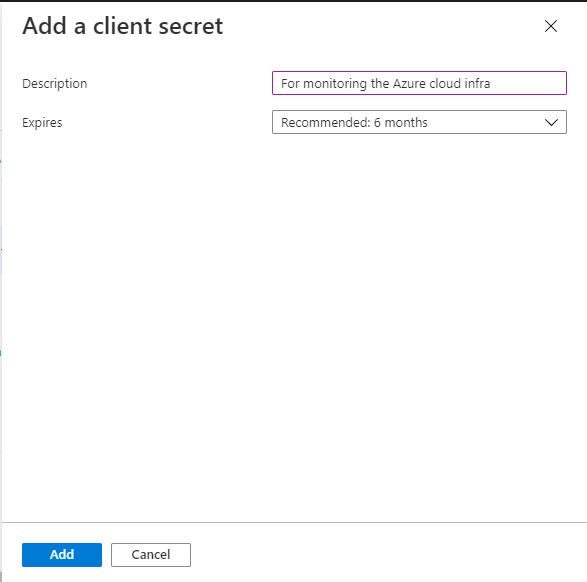The height and width of the screenshot is (582, 587).
Task: Click the Expires label
Action: point(42,122)
